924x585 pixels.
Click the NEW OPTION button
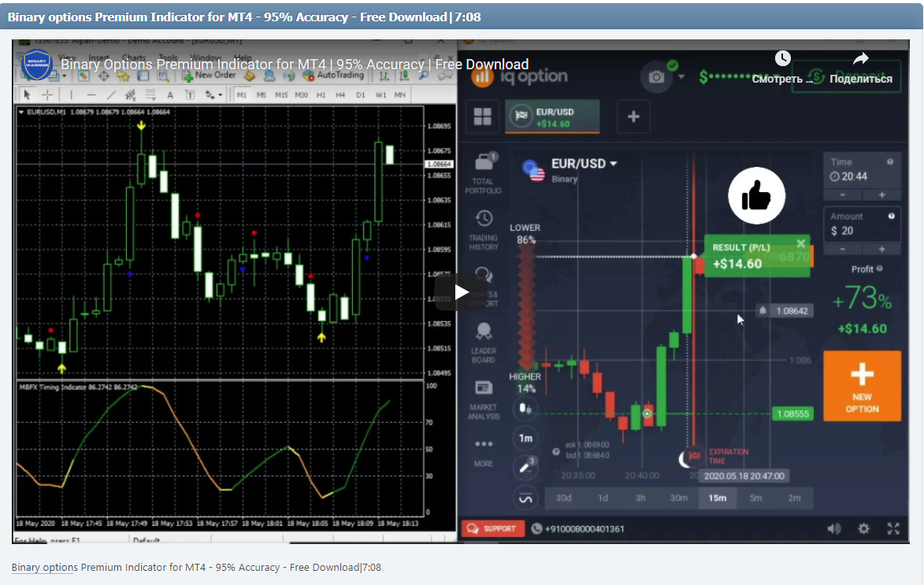click(x=862, y=386)
